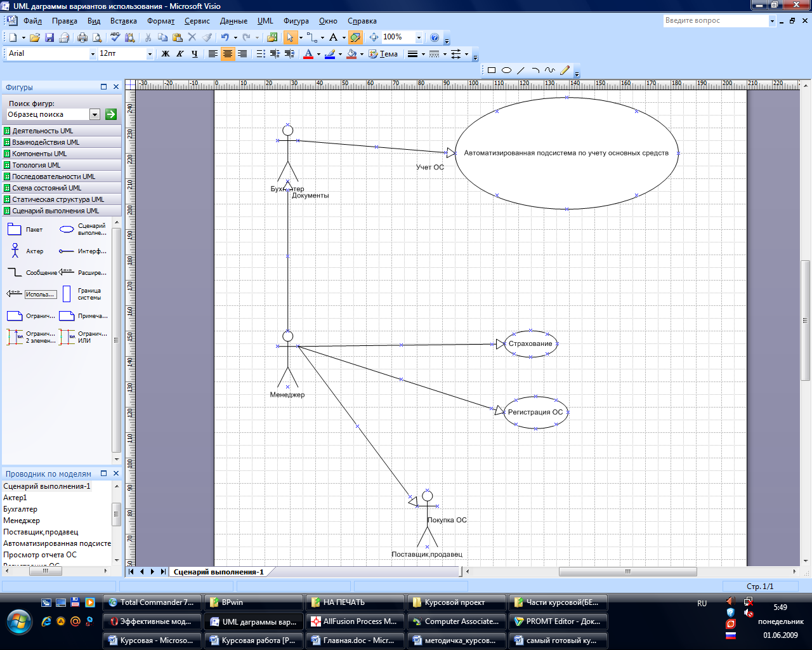
Task: Click the Тема theme button
Action: (383, 54)
